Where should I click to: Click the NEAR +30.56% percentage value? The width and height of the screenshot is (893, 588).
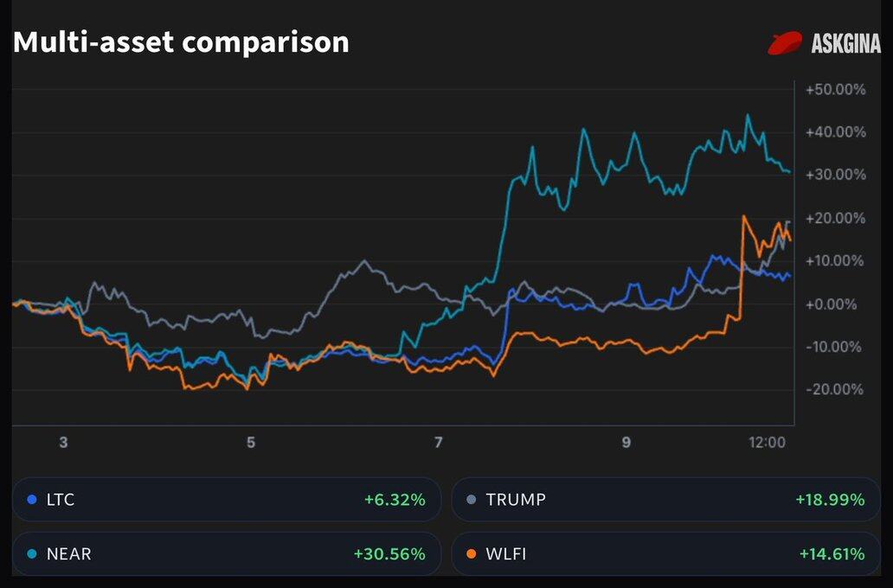(389, 553)
